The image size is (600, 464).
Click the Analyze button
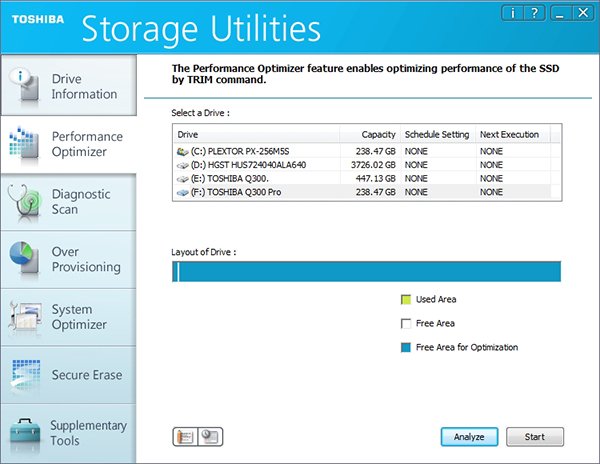469,437
